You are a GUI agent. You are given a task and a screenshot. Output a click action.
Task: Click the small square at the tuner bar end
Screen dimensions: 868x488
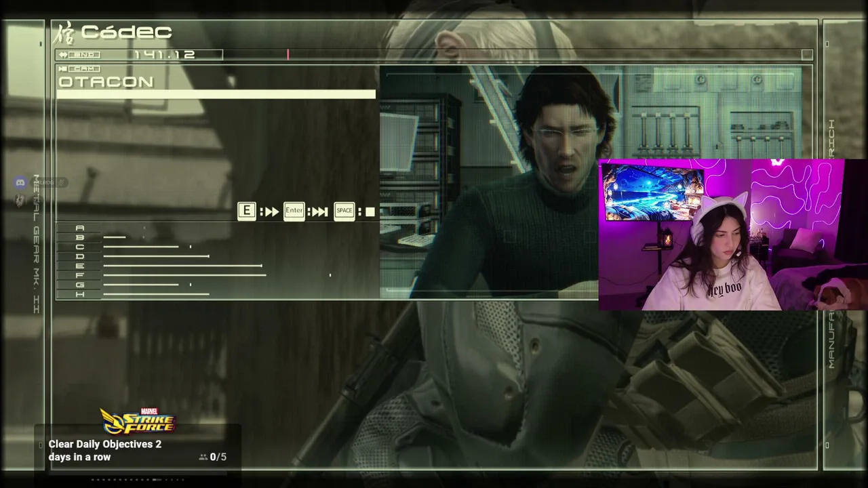(806, 54)
